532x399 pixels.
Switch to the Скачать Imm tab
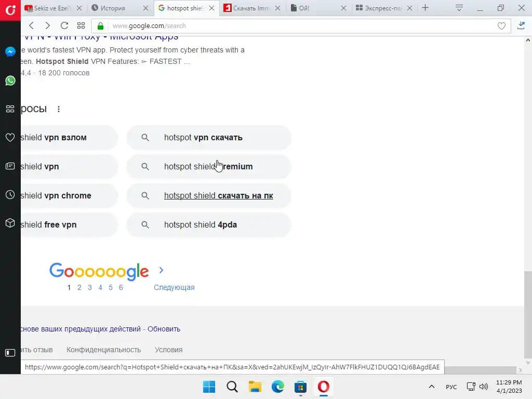click(x=252, y=8)
